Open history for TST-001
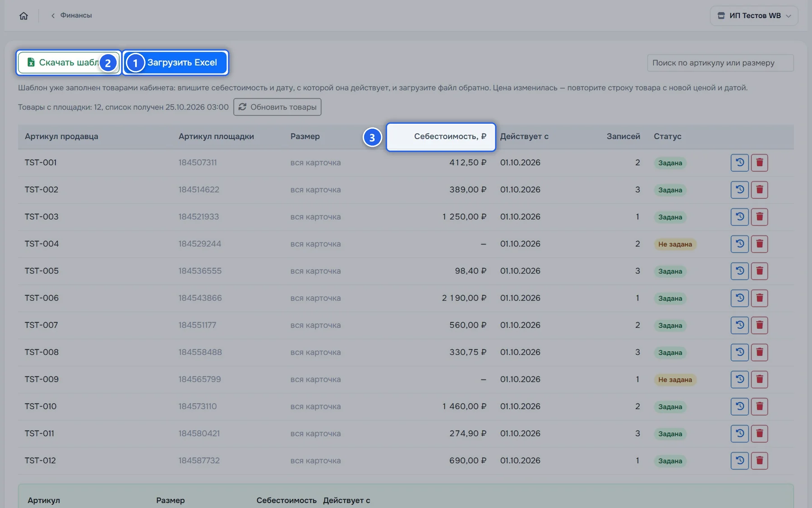This screenshot has width=812, height=508. [x=740, y=163]
